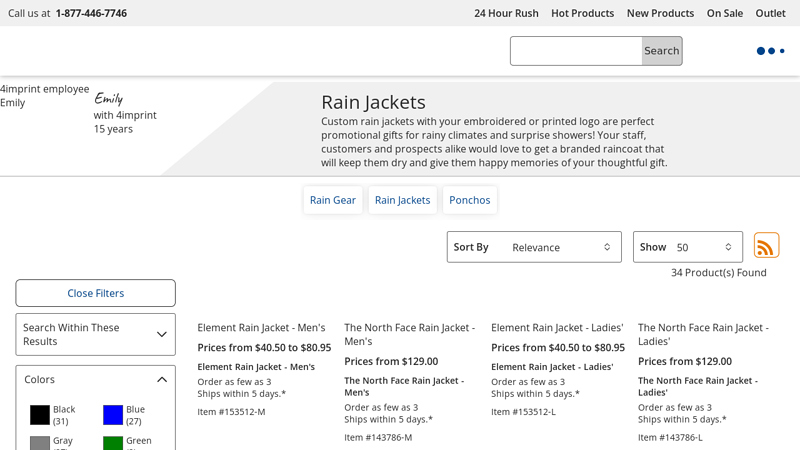Go to New Products

[660, 13]
